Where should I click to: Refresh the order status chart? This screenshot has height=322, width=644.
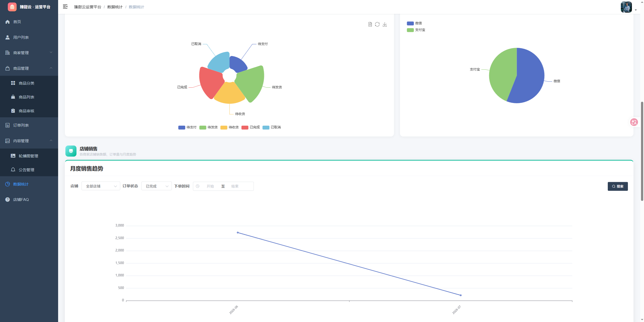377,24
